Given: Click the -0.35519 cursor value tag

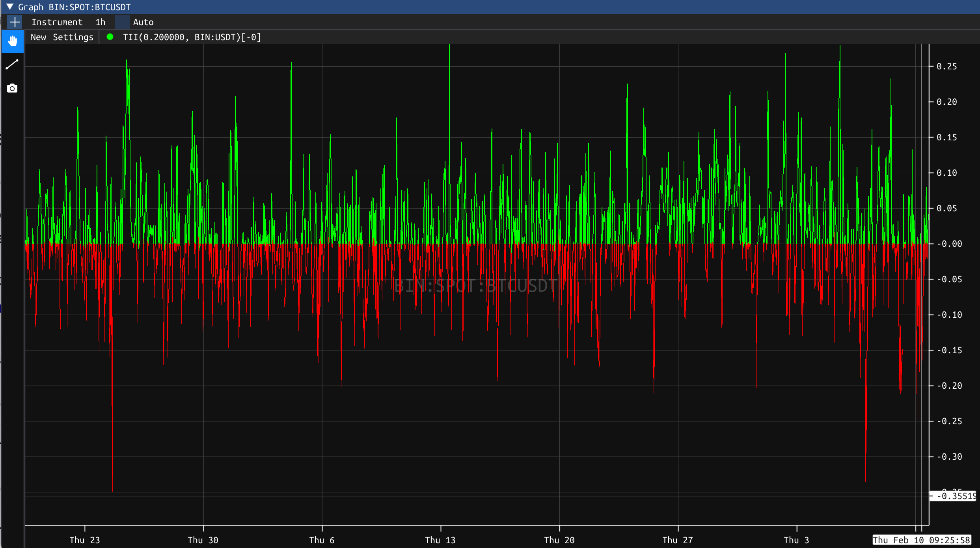Looking at the screenshot, I should [953, 496].
